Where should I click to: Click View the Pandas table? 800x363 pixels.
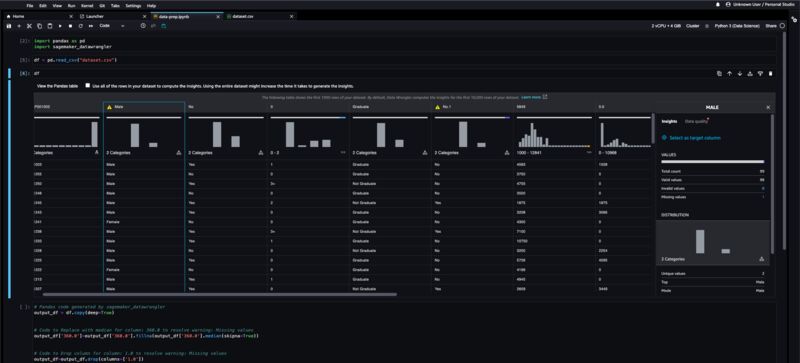pyautogui.click(x=58, y=86)
